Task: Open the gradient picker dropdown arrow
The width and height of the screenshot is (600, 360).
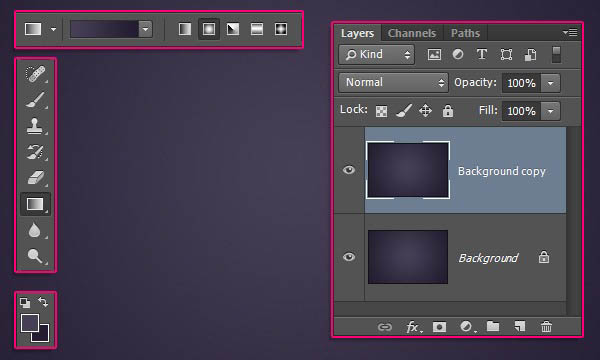Action: pyautogui.click(x=145, y=29)
